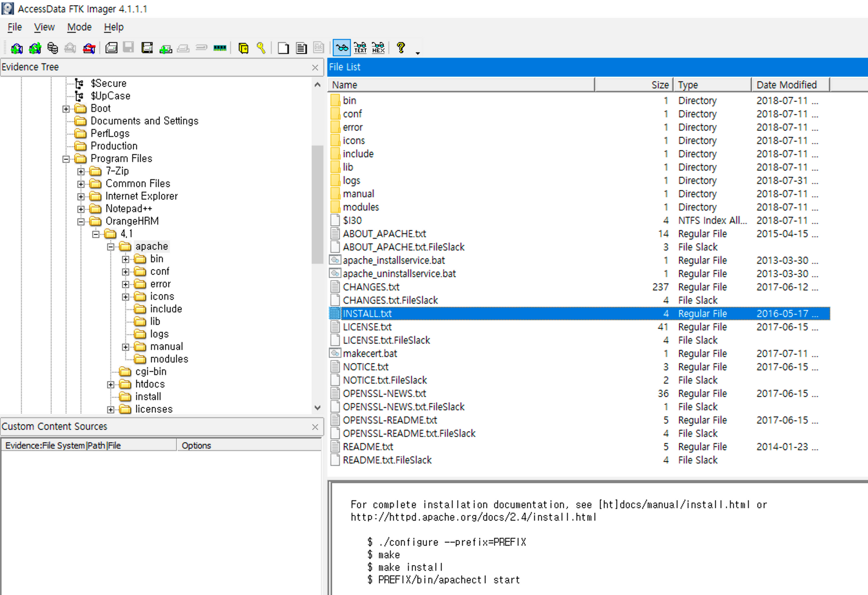Image resolution: width=868 pixels, height=595 pixels.
Task: Sort the file list by Size column
Action: tap(634, 85)
